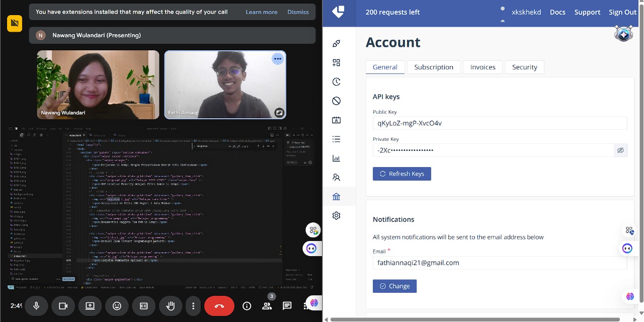The height and width of the screenshot is (322, 644).
Task: Open the meeting details info icon
Action: [247, 305]
